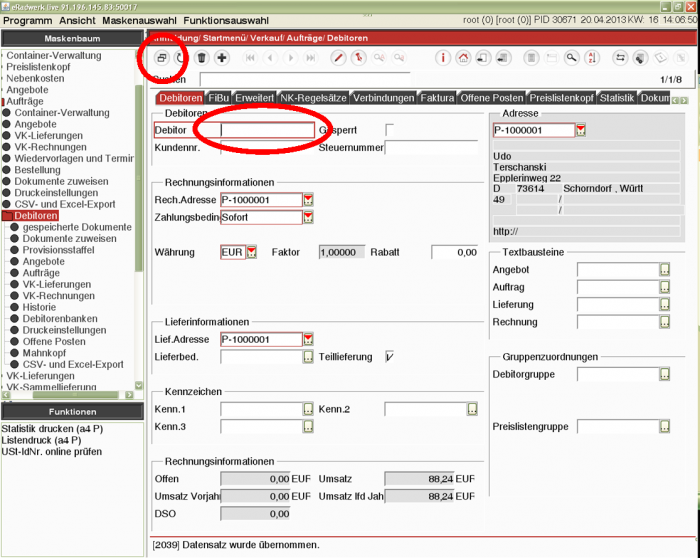Toggle the Gesperrt checkbox
This screenshot has width=700, height=558.
390,130
